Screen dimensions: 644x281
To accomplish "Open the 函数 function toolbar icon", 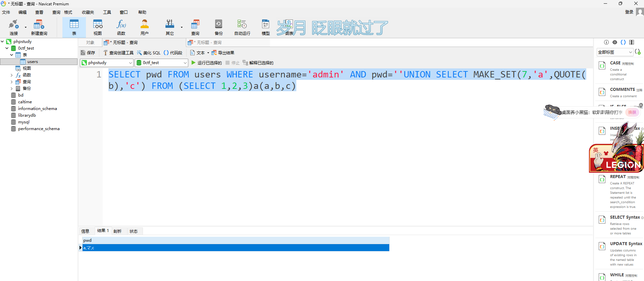I will [x=121, y=27].
